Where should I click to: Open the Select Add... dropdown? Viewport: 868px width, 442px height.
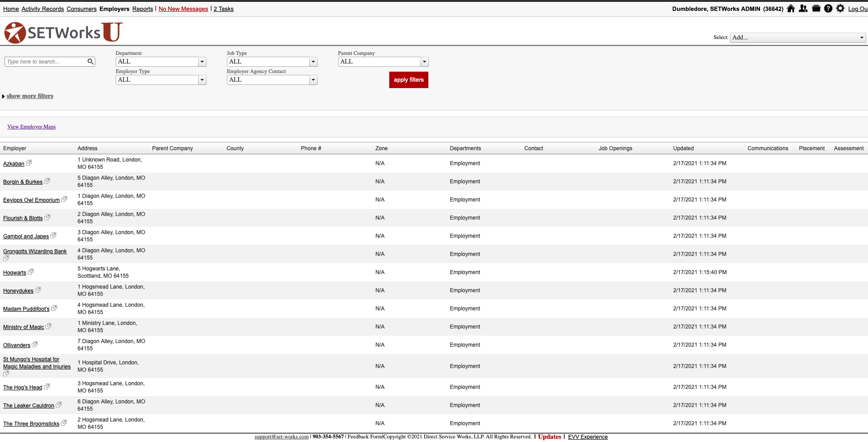[x=798, y=38]
